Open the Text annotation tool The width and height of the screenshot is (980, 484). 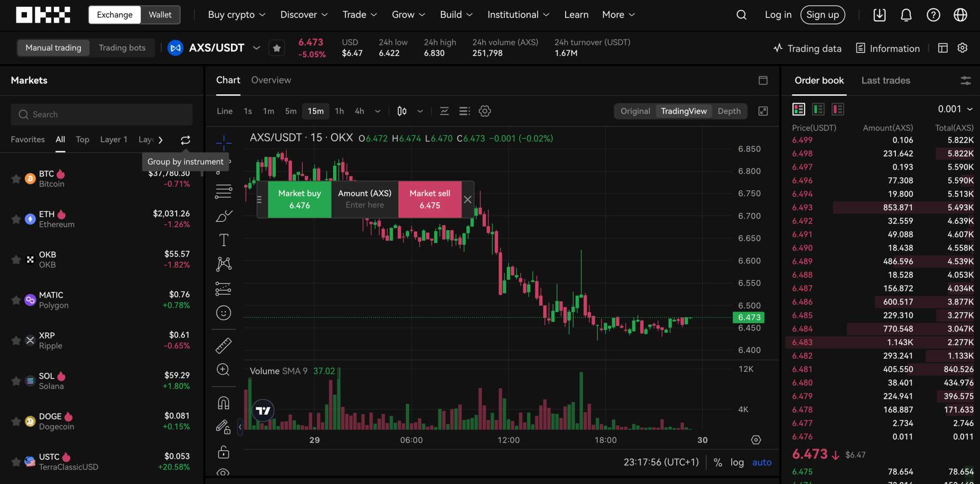pos(223,239)
